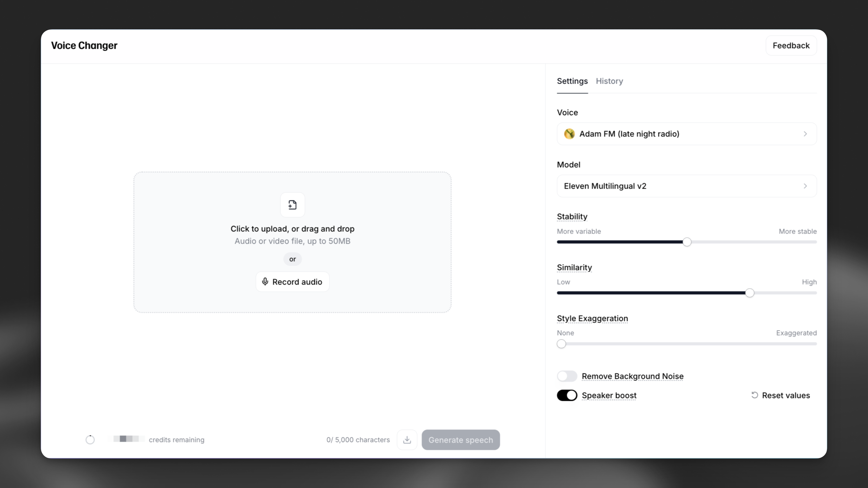The height and width of the screenshot is (488, 868).
Task: Click the credits progress circle icon
Action: click(90, 440)
